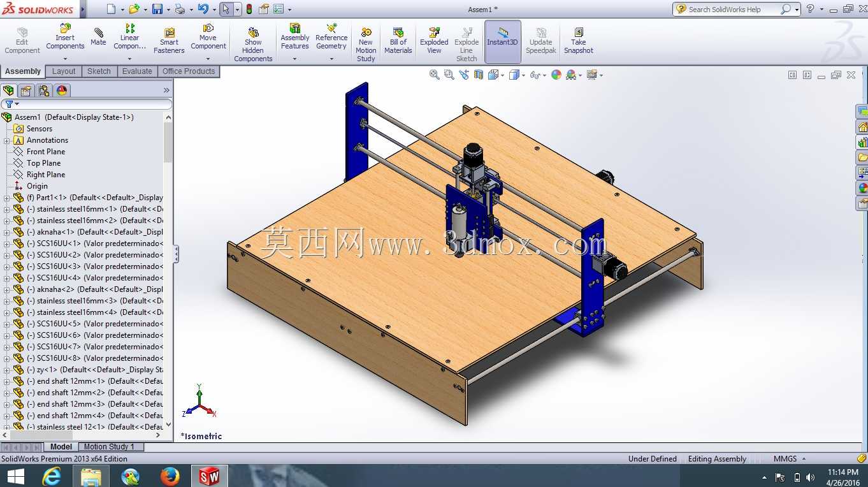Select the Front Plane item
868x487 pixels.
46,152
